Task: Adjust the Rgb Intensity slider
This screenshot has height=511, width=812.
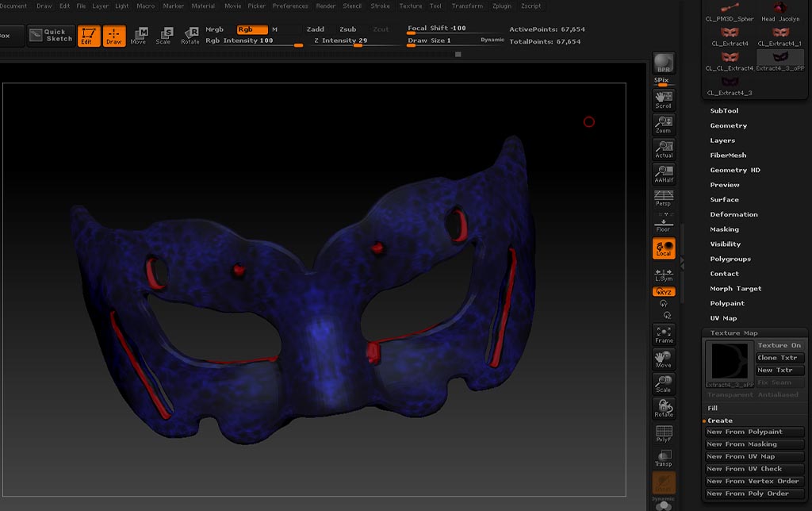Action: click(254, 41)
